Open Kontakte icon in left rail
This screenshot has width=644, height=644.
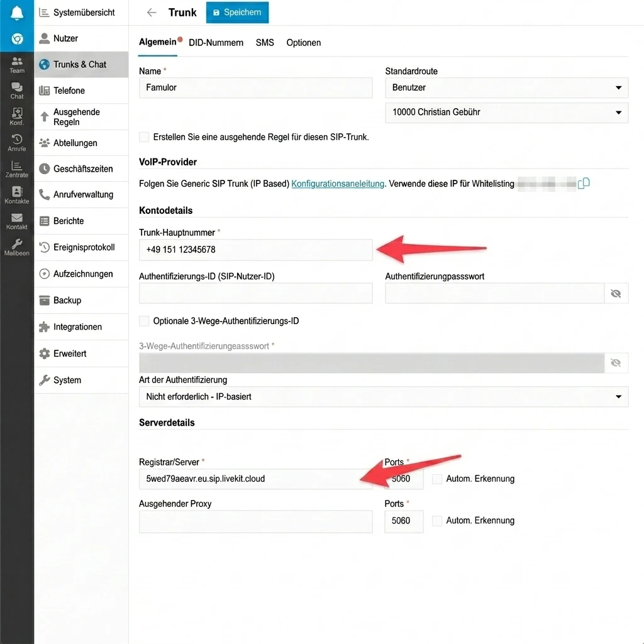(17, 195)
